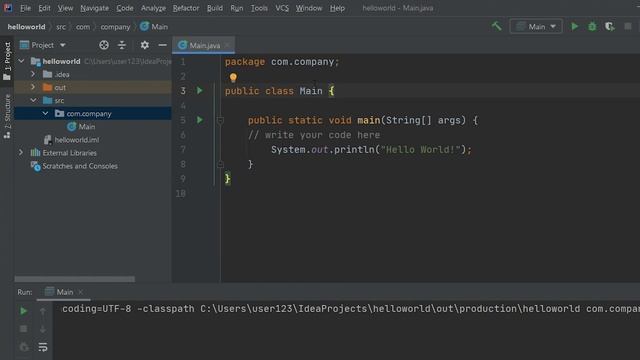Open the VCS menu
The width and height of the screenshot is (640, 360).
282,8
